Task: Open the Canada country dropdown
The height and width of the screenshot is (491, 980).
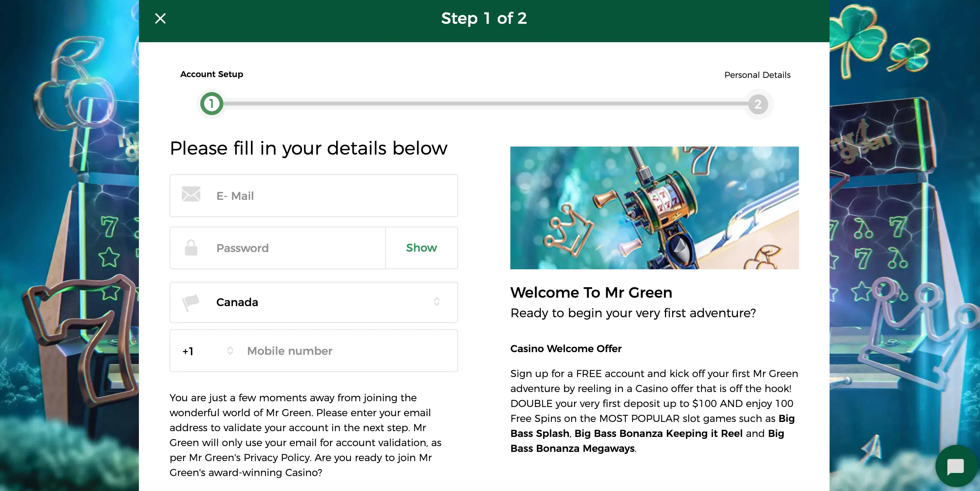Action: (x=314, y=302)
